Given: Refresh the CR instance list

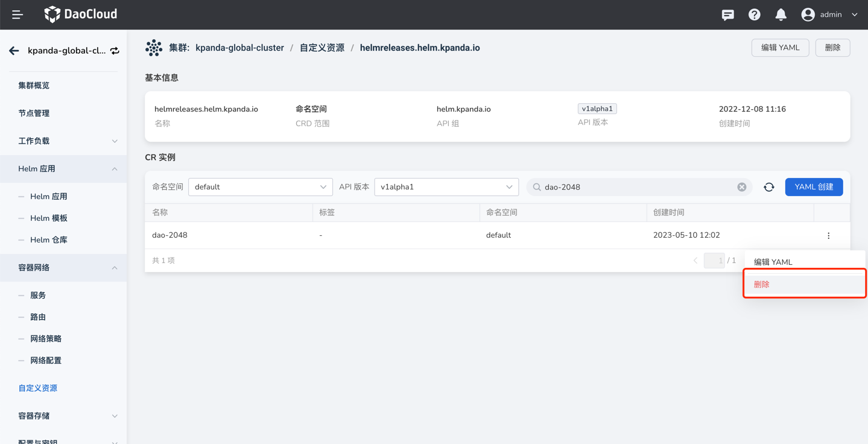Looking at the screenshot, I should [769, 187].
